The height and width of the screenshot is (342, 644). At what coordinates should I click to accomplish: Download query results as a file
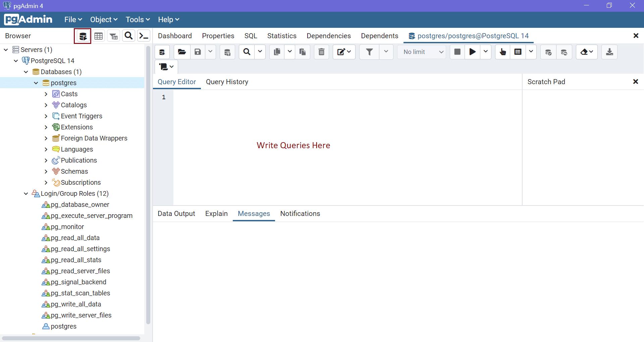pyautogui.click(x=609, y=52)
